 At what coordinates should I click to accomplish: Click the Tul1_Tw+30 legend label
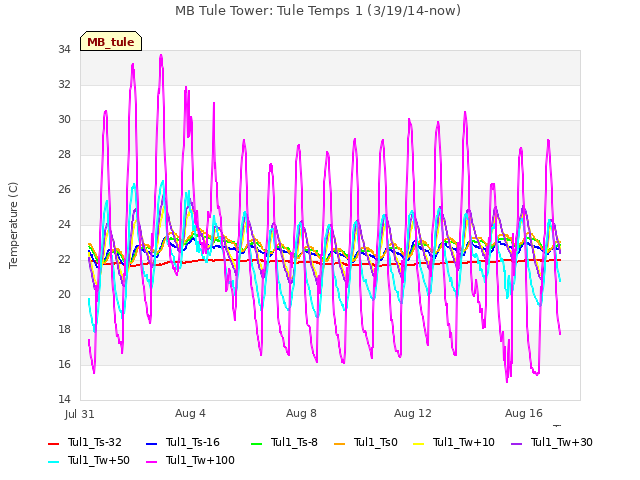pyautogui.click(x=562, y=442)
